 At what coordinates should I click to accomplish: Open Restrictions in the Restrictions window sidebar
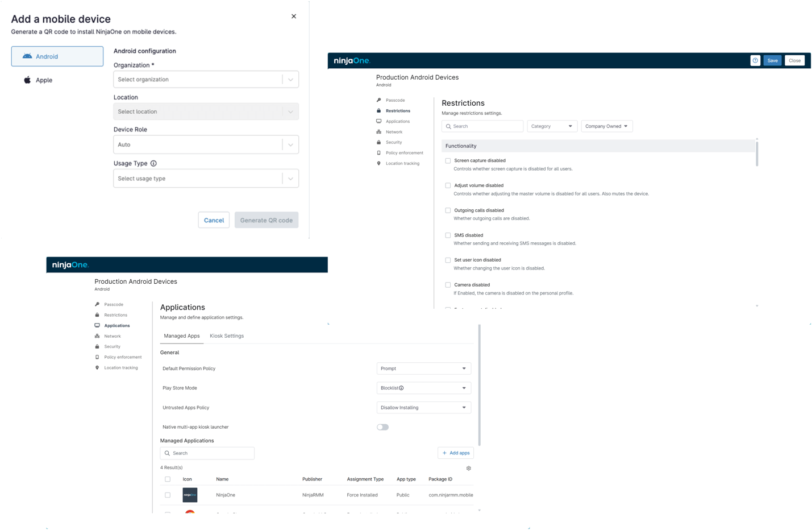click(x=398, y=111)
